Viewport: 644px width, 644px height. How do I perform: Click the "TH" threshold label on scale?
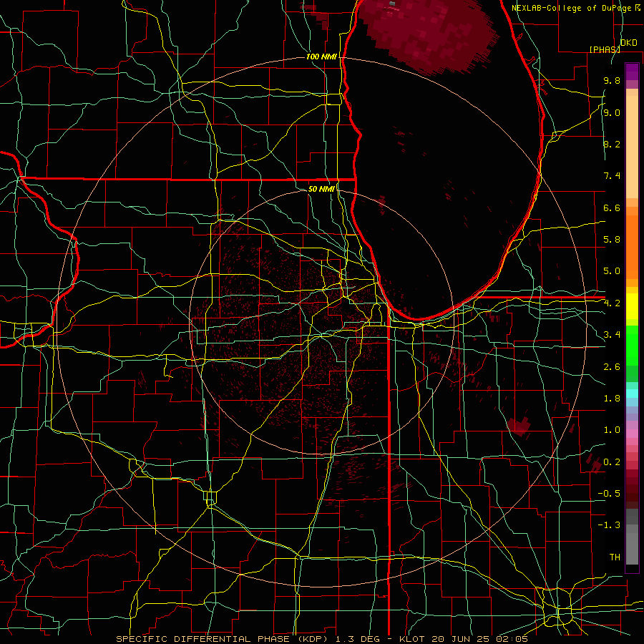[x=615, y=557]
